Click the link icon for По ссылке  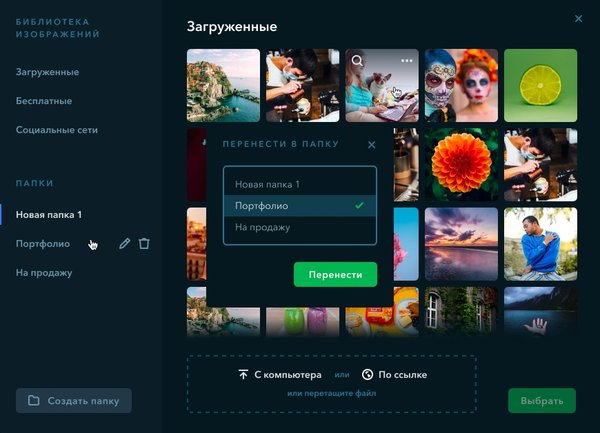pyautogui.click(x=367, y=375)
